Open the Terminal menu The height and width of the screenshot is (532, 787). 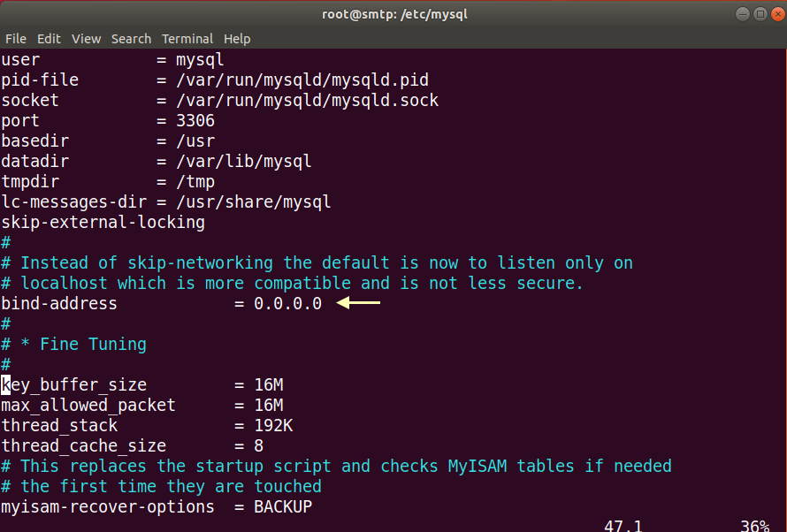187,39
